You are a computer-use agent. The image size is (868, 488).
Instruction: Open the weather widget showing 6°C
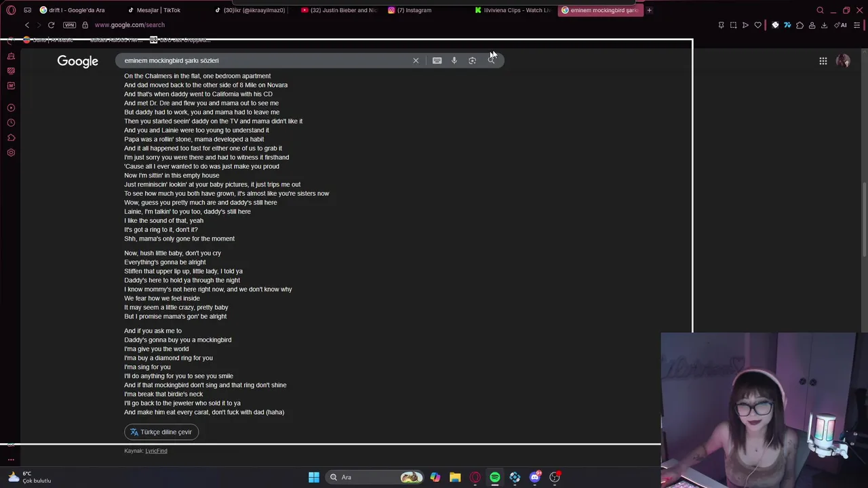point(29,477)
